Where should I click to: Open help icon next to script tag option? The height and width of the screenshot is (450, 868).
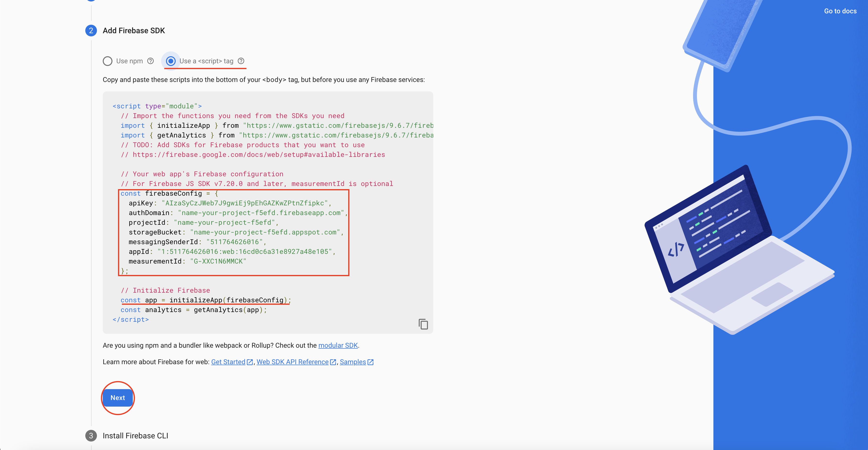coord(241,61)
